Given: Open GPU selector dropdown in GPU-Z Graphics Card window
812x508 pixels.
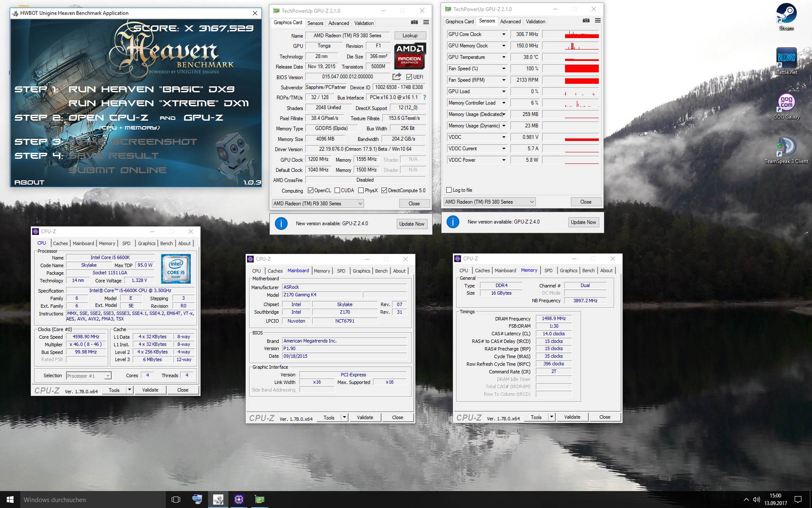Looking at the screenshot, I should pos(318,204).
